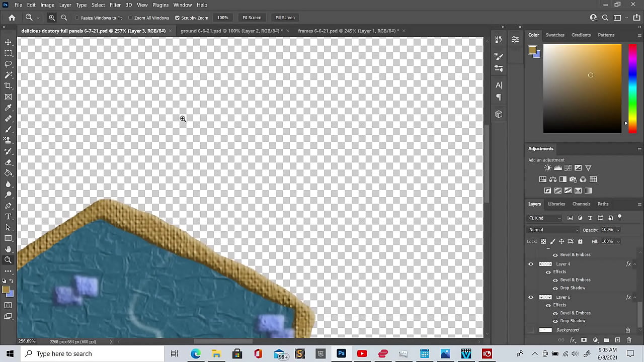Screen dimensions: 644x362
Task: Select the Hand tool
Action: pyautogui.click(x=8, y=249)
